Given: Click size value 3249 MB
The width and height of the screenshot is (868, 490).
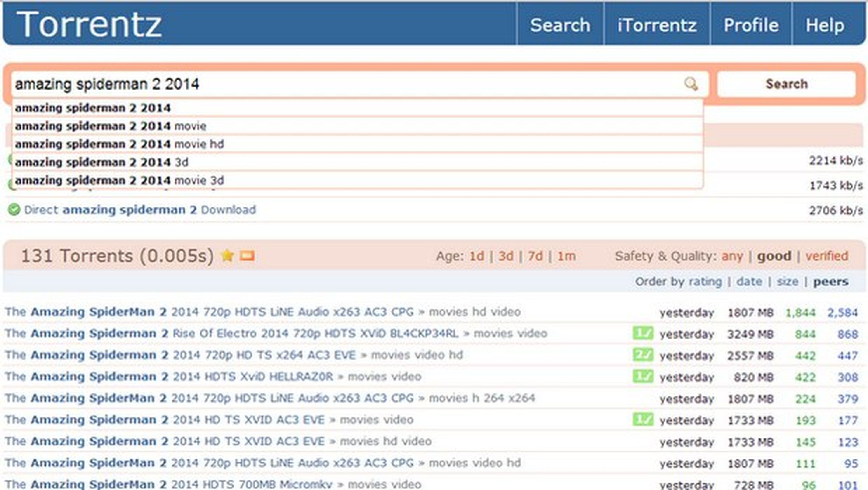Looking at the screenshot, I should coord(750,334).
